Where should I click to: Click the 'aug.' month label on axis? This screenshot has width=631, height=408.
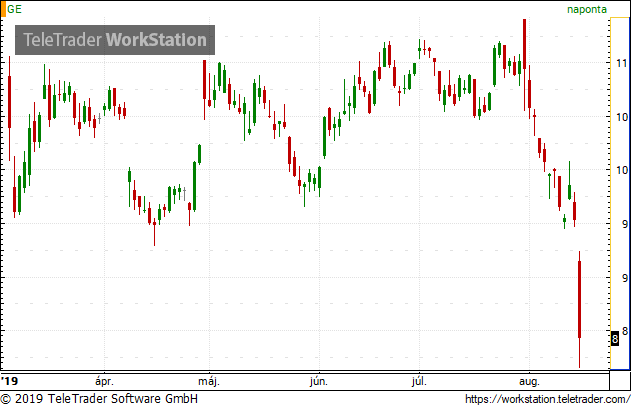pos(529,381)
